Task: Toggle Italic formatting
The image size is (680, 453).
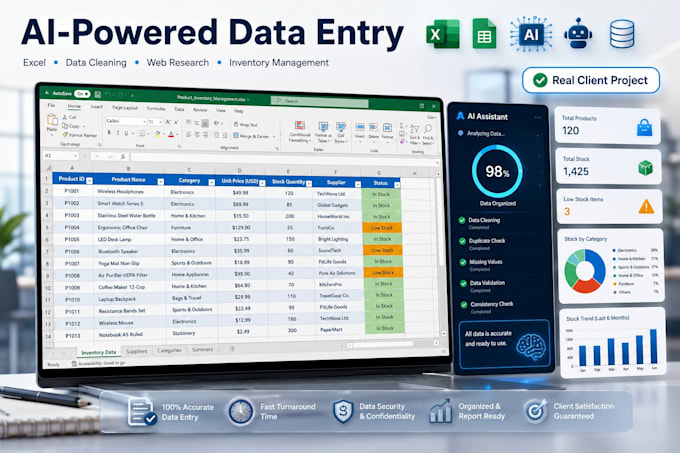Action: pyautogui.click(x=118, y=133)
